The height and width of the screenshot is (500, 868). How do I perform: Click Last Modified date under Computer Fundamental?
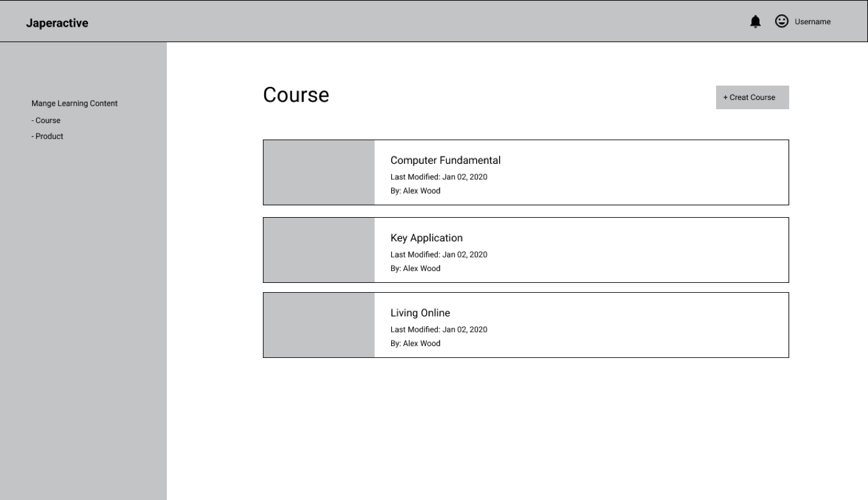[x=438, y=177]
